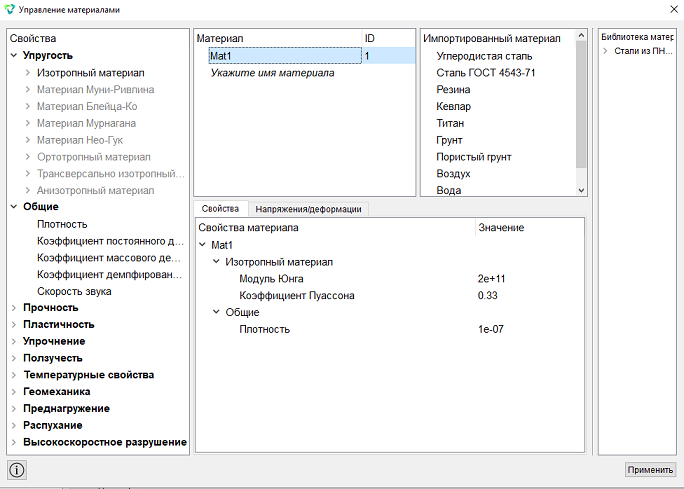Viewport: 684px width, 489px height.
Task: Select Углеродистая сталь imported material
Action: [484, 56]
